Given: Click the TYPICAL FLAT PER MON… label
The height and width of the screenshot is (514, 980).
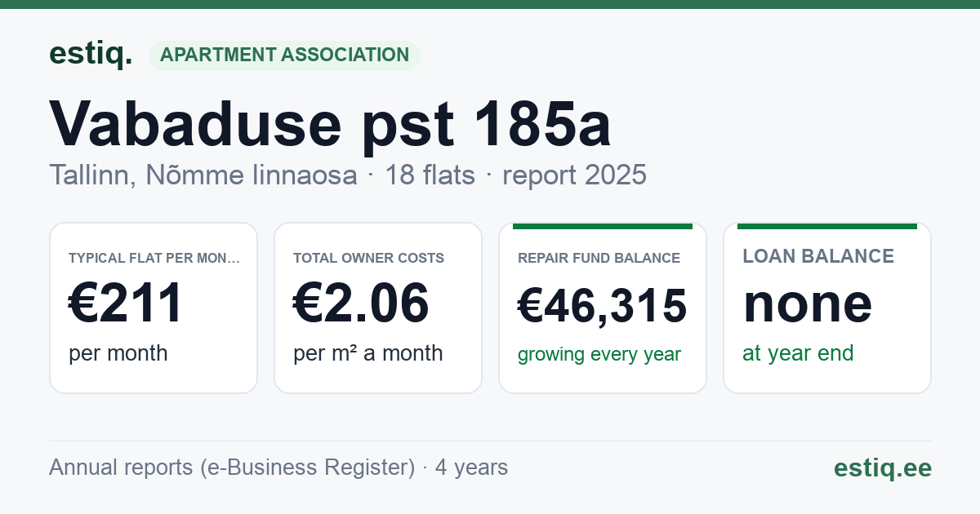Looking at the screenshot, I should (154, 258).
